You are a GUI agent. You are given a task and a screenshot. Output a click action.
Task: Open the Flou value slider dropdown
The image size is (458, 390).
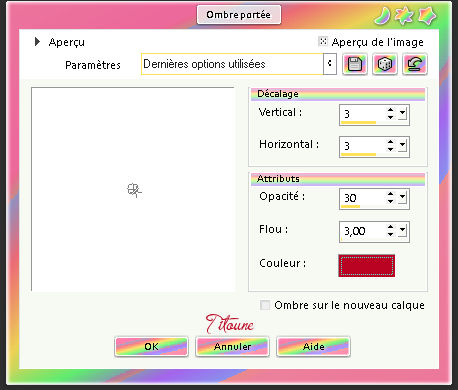402,231
